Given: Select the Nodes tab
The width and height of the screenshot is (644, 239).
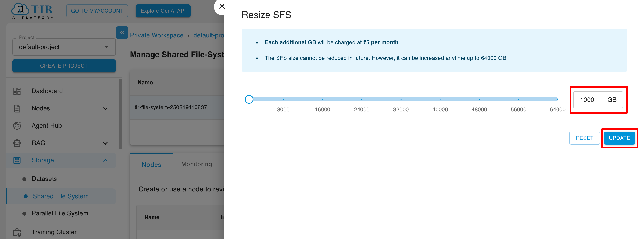Looking at the screenshot, I should pos(151,164).
